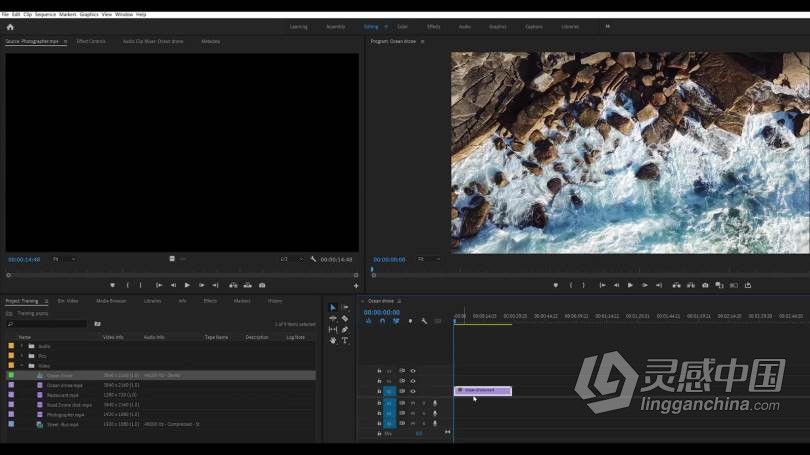Select the Selection arrow tool
This screenshot has height=455, width=810.
coord(333,308)
